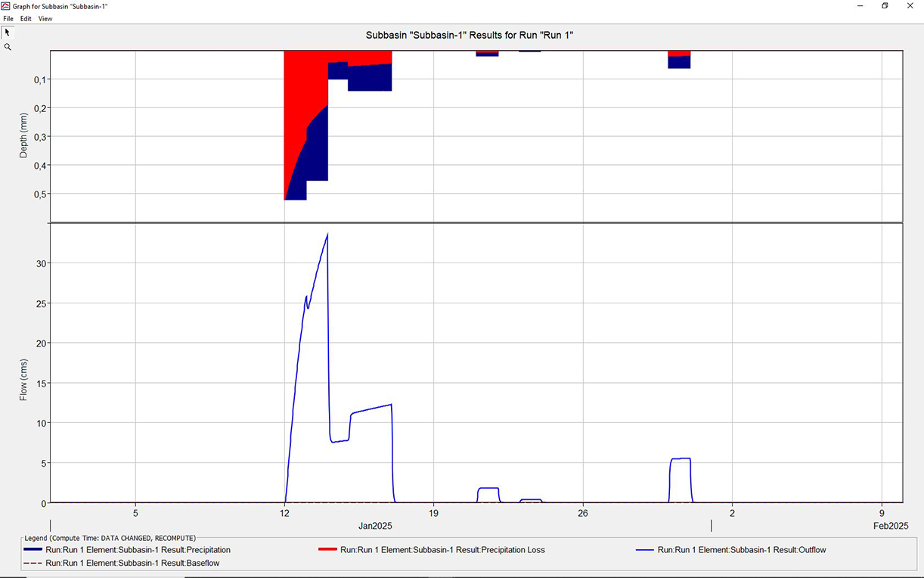924x578 pixels.
Task: Click the dark blue Precipitation legend swatch
Action: [33, 550]
